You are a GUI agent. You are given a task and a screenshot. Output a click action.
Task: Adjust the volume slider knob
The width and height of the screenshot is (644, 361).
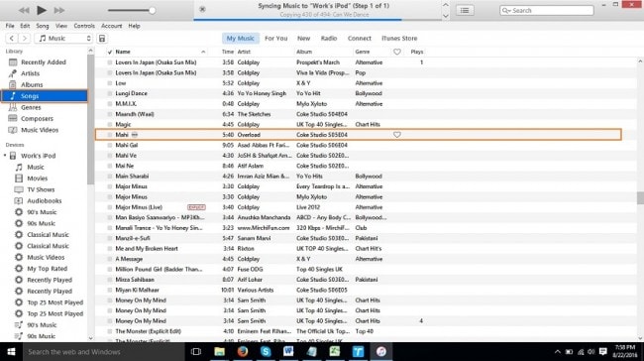point(152,10)
